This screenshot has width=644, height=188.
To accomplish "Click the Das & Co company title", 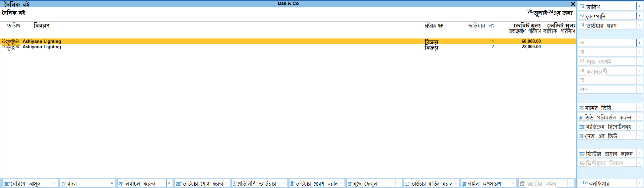I will coord(288,4).
